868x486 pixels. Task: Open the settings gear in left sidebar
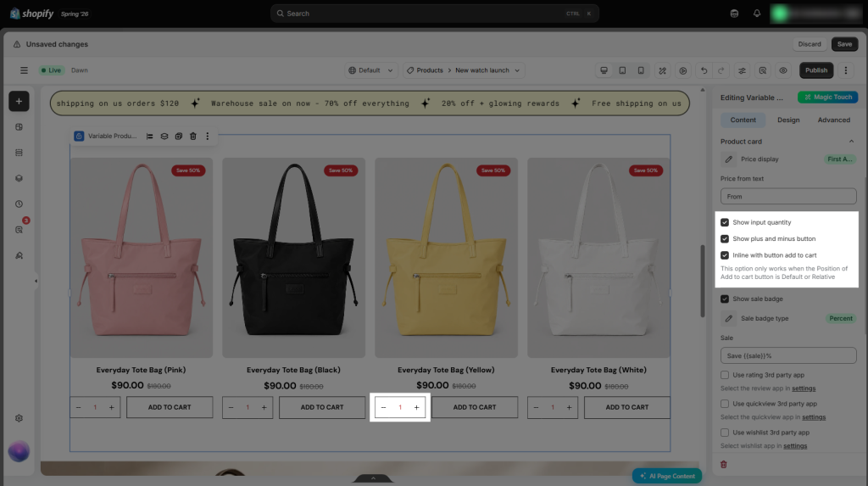(x=19, y=418)
